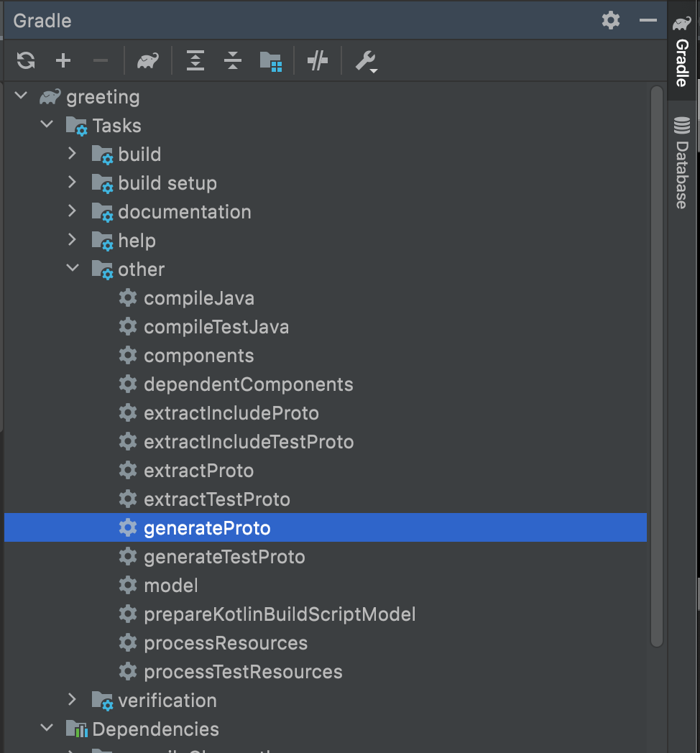Click the Expand All toolbar icon

tap(195, 60)
